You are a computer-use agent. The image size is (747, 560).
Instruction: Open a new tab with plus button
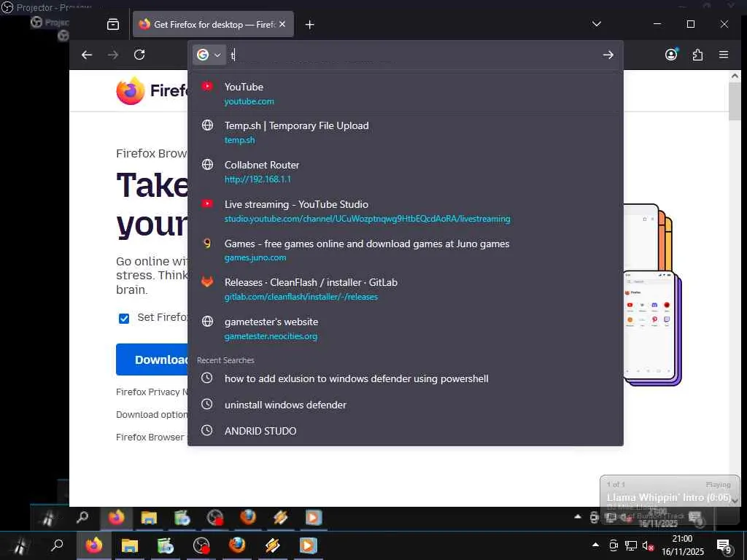point(309,24)
